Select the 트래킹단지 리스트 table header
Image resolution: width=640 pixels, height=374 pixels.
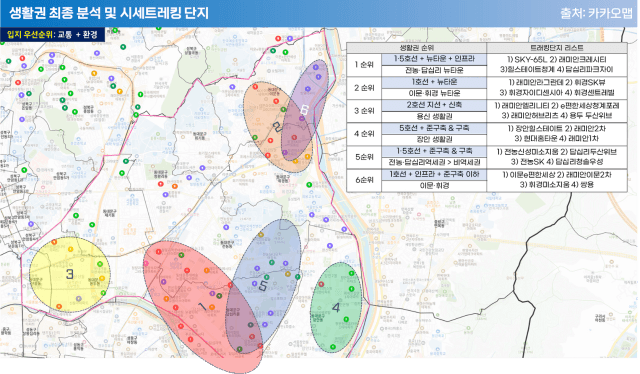[557, 48]
